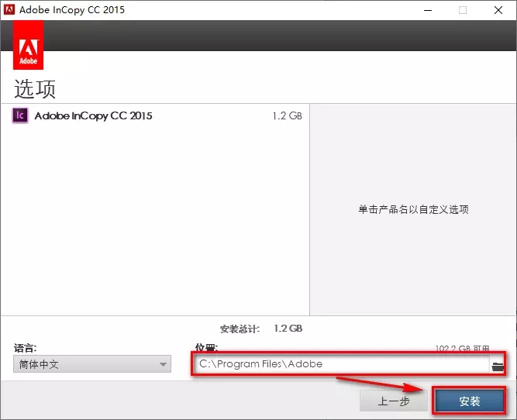This screenshot has height=420, width=517.
Task: Minimize the installer window
Action: pos(427,10)
